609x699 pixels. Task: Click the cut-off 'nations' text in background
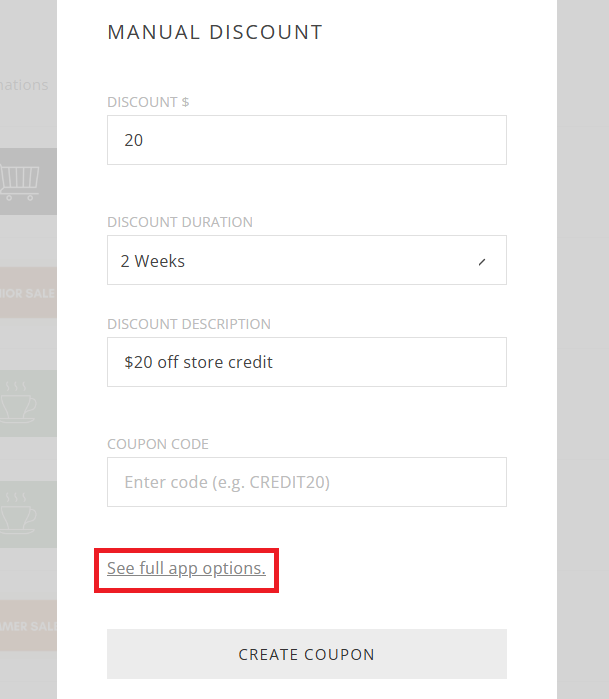[x=24, y=85]
